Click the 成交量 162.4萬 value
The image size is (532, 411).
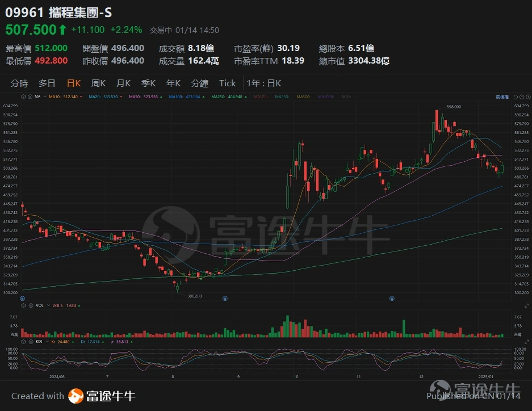tap(203, 61)
